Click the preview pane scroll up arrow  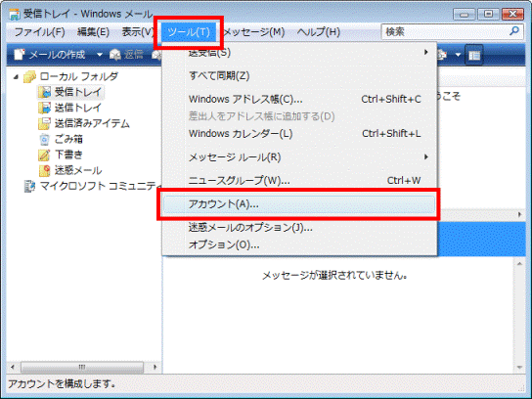tap(519, 263)
